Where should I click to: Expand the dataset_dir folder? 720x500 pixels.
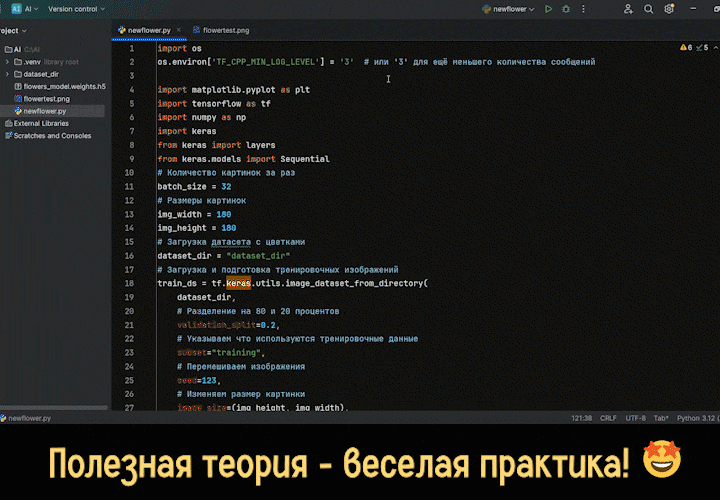click(8, 74)
